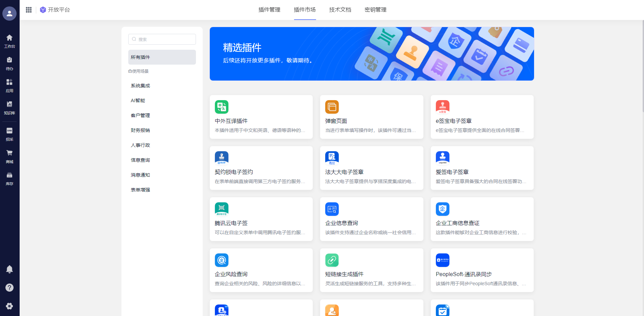Screen dimensions: 644x316
Task: Click the 精选插件 banner image
Action: (x=372, y=54)
